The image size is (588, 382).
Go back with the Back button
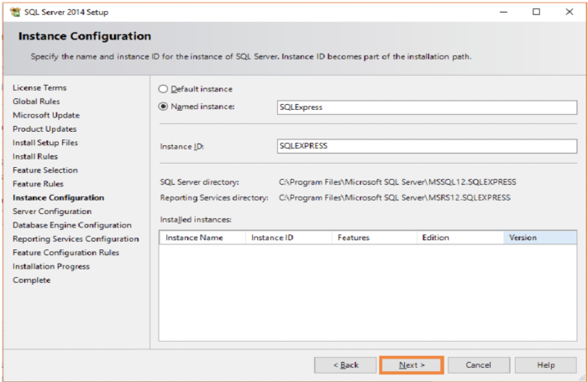coord(345,364)
